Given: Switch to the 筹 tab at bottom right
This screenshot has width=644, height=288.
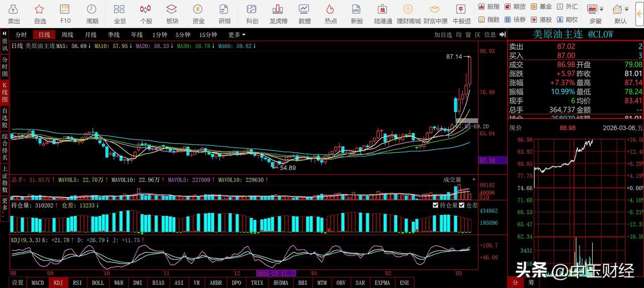Looking at the screenshot, I should (531, 283).
